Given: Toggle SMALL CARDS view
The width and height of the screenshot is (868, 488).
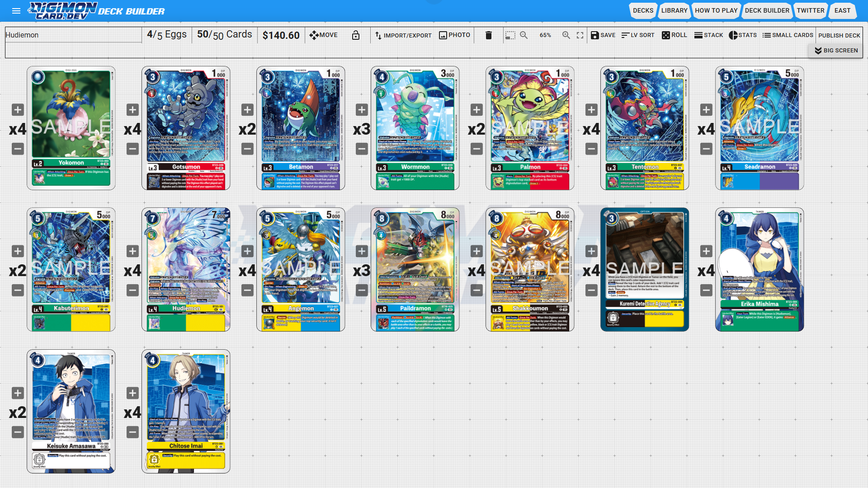Looking at the screenshot, I should [x=788, y=35].
